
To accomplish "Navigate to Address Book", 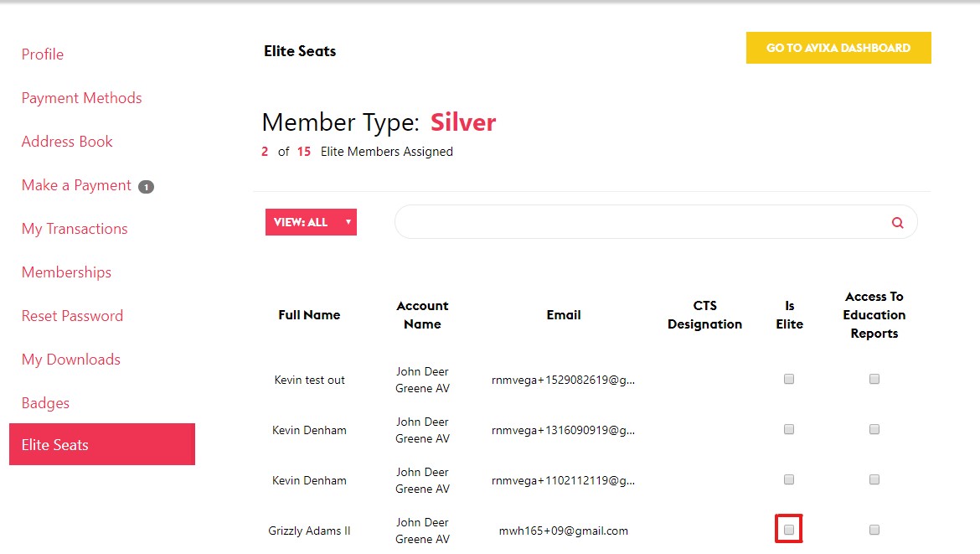I will coord(67,142).
